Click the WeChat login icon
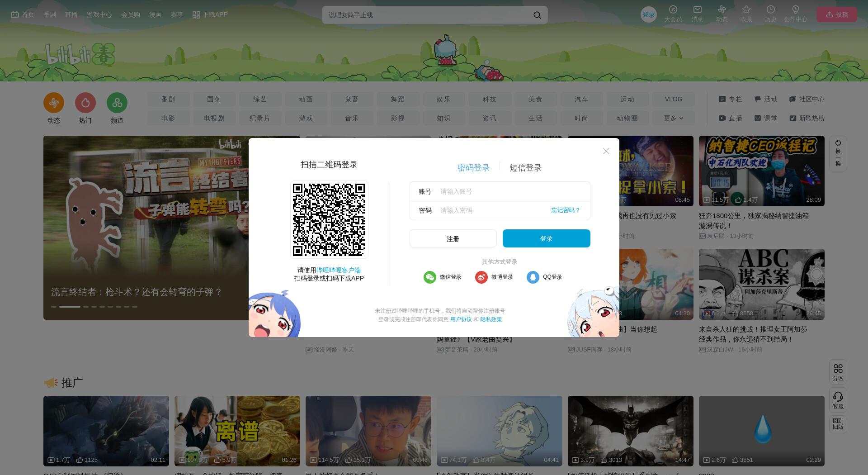868x475 pixels. [429, 277]
